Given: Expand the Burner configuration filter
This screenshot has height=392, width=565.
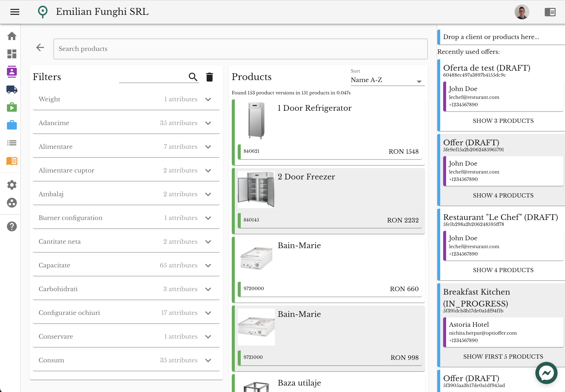Looking at the screenshot, I should point(208,218).
